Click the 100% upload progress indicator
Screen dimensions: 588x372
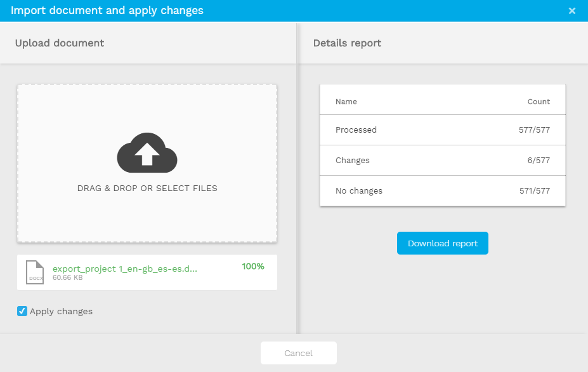[253, 266]
